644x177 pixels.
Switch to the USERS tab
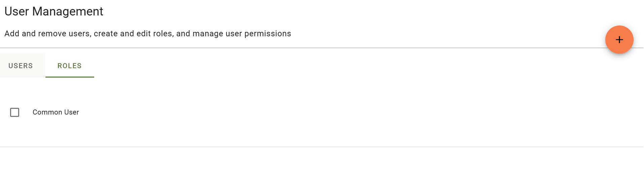pos(21,66)
